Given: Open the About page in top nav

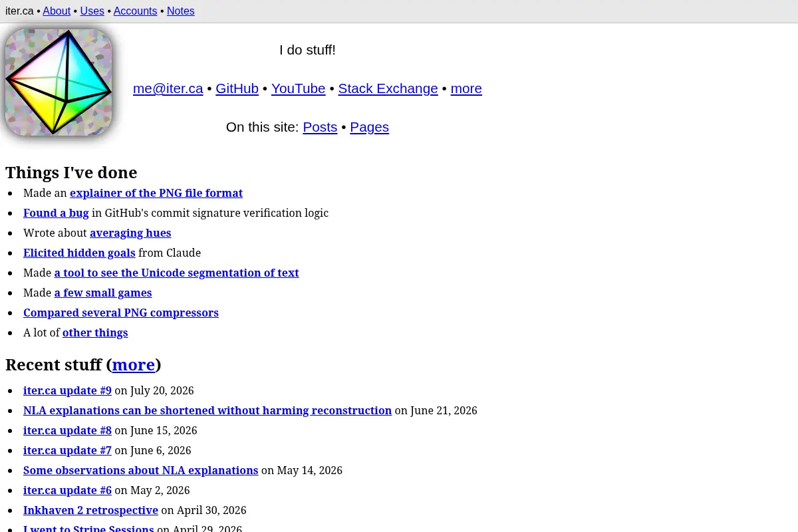Looking at the screenshot, I should [x=57, y=11].
